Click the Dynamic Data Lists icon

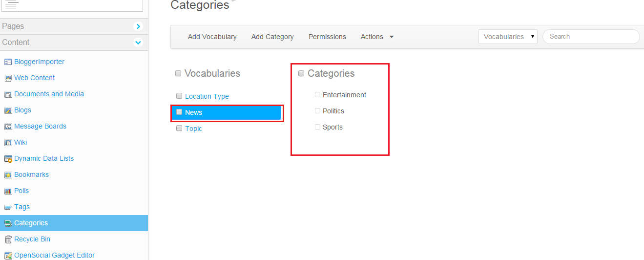[8, 159]
